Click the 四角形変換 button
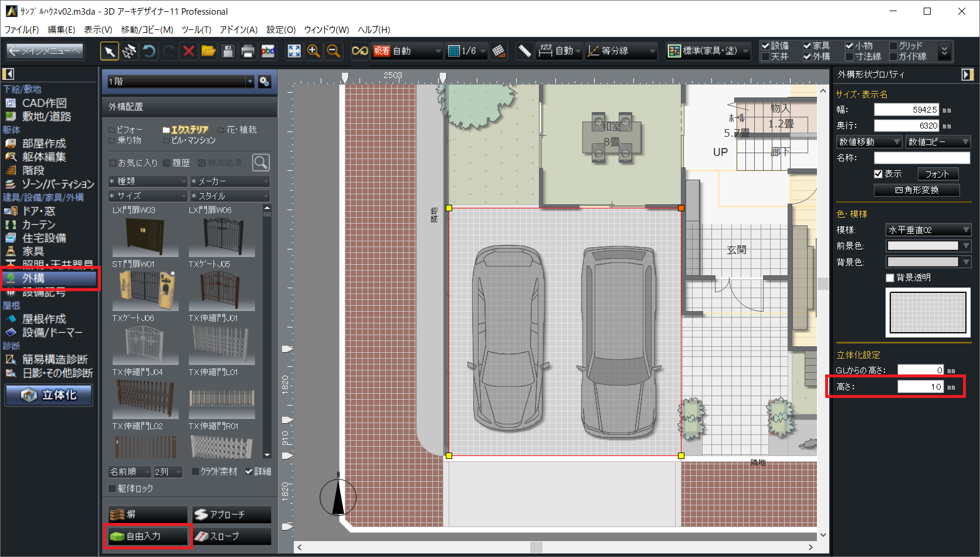Screen dimensions: 980x557 (916, 190)
